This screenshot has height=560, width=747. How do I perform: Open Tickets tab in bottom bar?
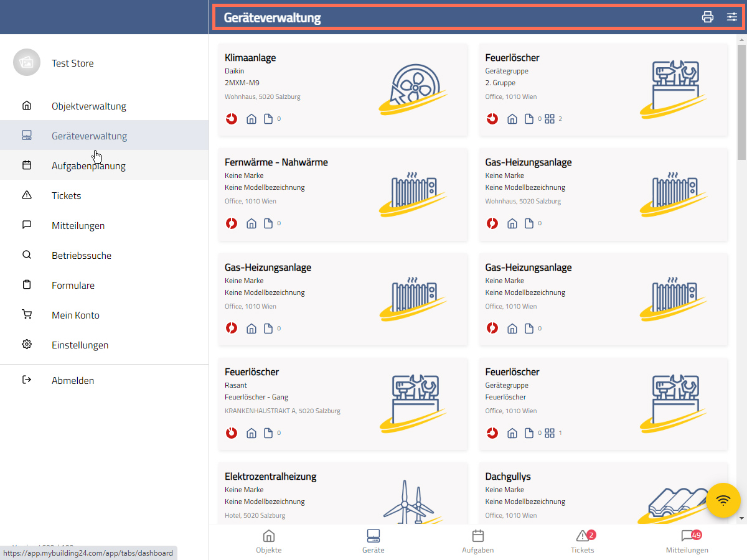point(583,541)
